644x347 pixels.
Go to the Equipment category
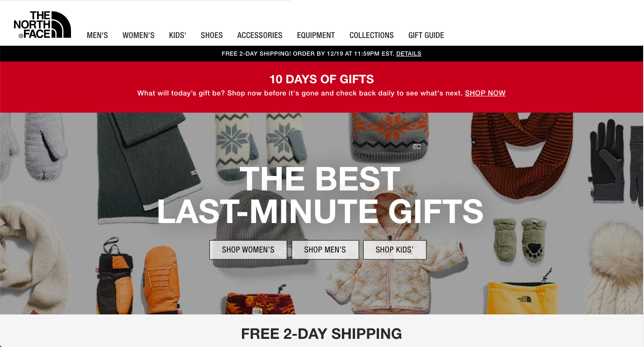click(x=316, y=35)
